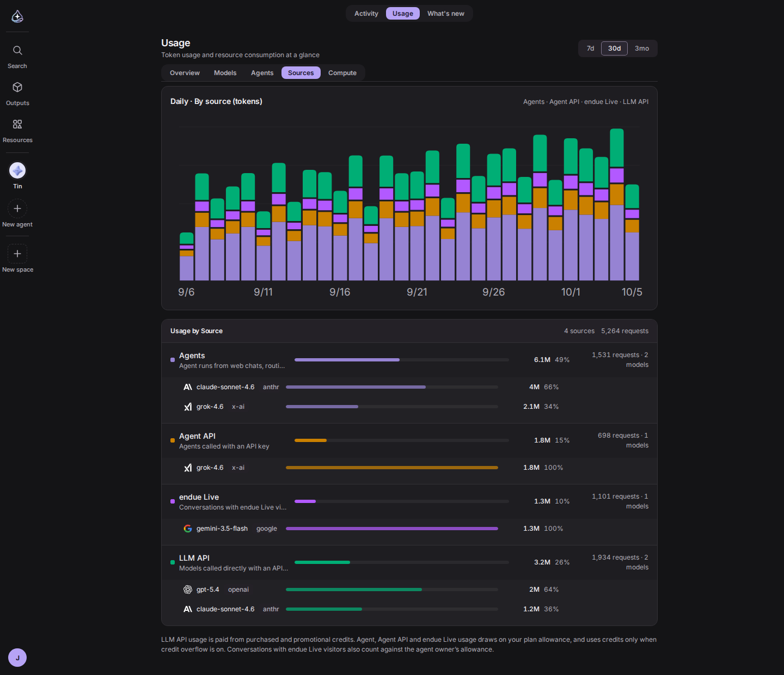This screenshot has width=784, height=675.
Task: Click the tallest bar near 10/5 in chart
Action: click(617, 205)
